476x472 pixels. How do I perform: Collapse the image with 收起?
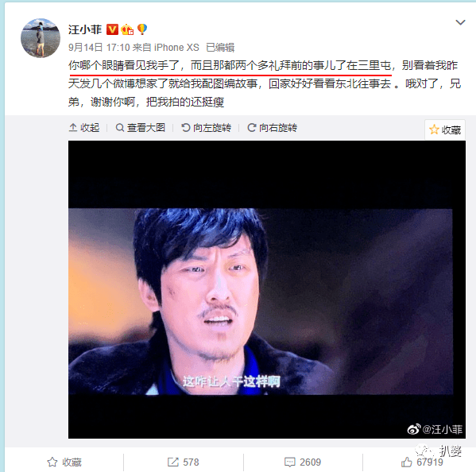84,128
